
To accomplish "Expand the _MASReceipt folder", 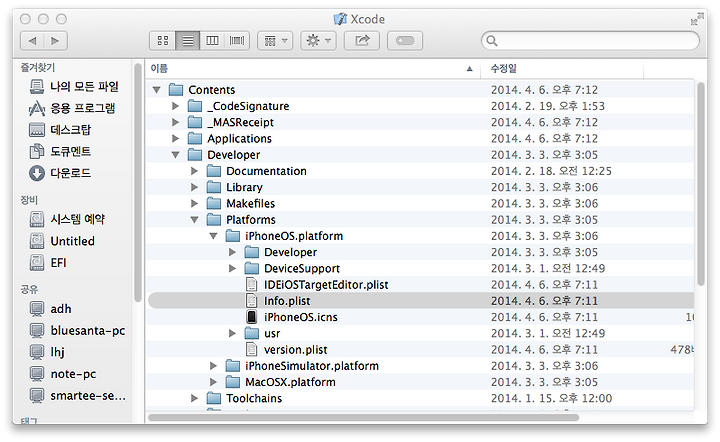I will 175,123.
